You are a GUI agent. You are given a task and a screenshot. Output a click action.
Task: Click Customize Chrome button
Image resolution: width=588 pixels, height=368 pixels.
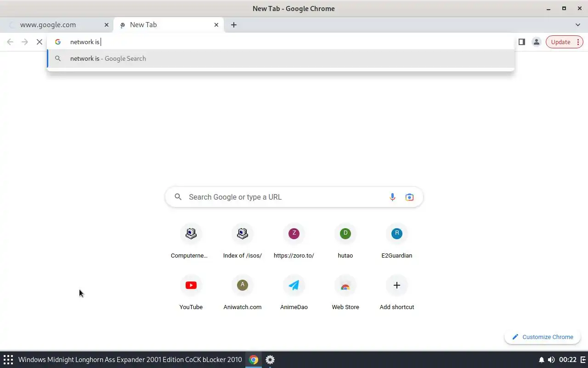point(543,337)
